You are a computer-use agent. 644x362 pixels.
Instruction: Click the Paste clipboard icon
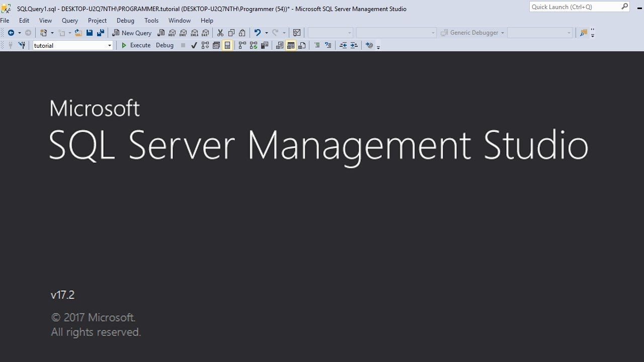242,33
